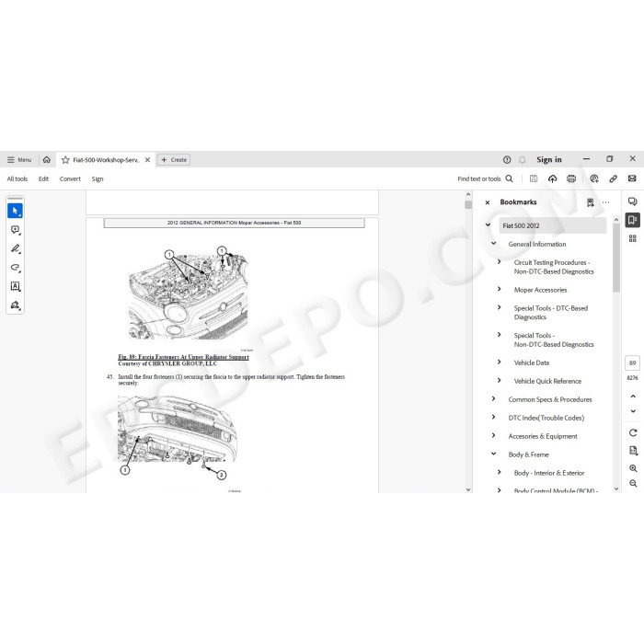Select the Add comment tool

tap(16, 230)
